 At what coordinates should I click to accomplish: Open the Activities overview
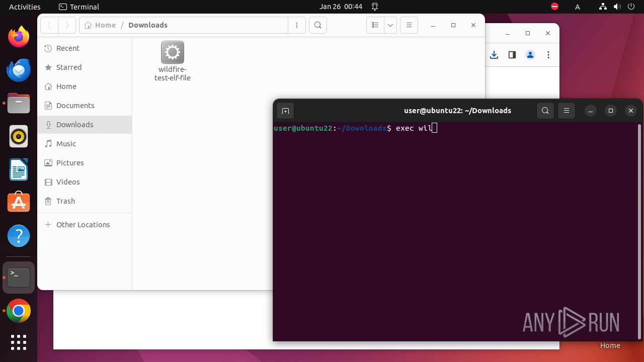(25, 7)
